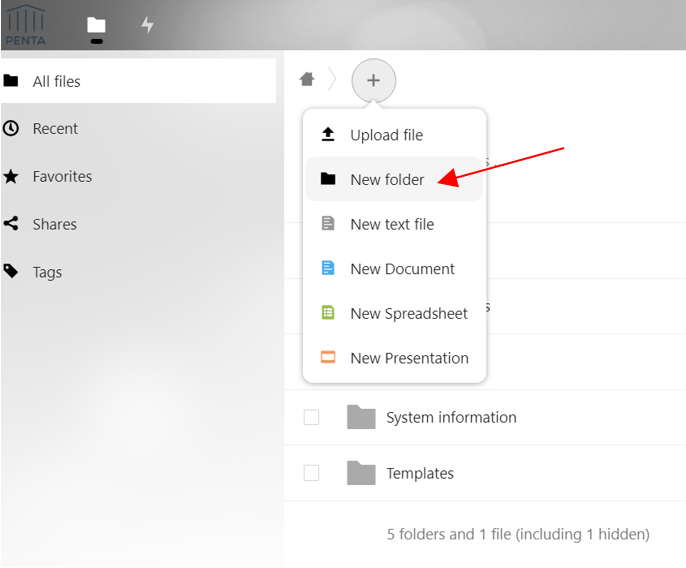Viewport: 686px width, 568px height.
Task: Click the breadcrumb chevron separator
Action: [x=332, y=80]
